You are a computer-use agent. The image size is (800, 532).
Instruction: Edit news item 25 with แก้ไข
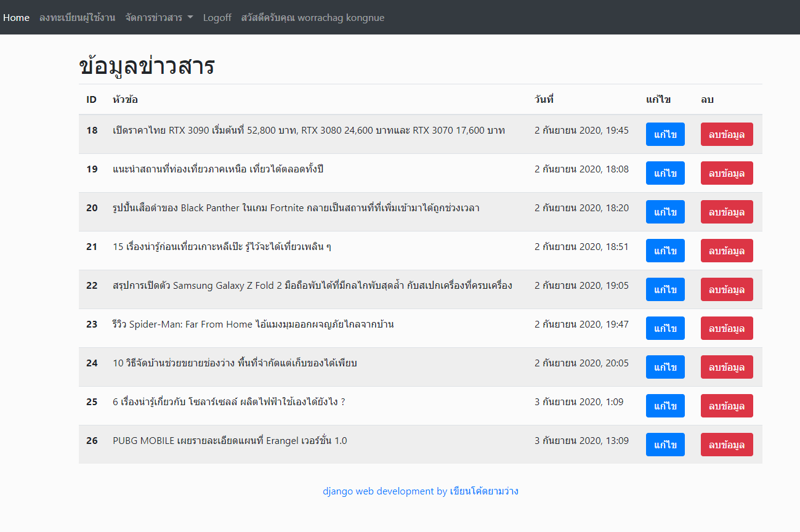[665, 406]
